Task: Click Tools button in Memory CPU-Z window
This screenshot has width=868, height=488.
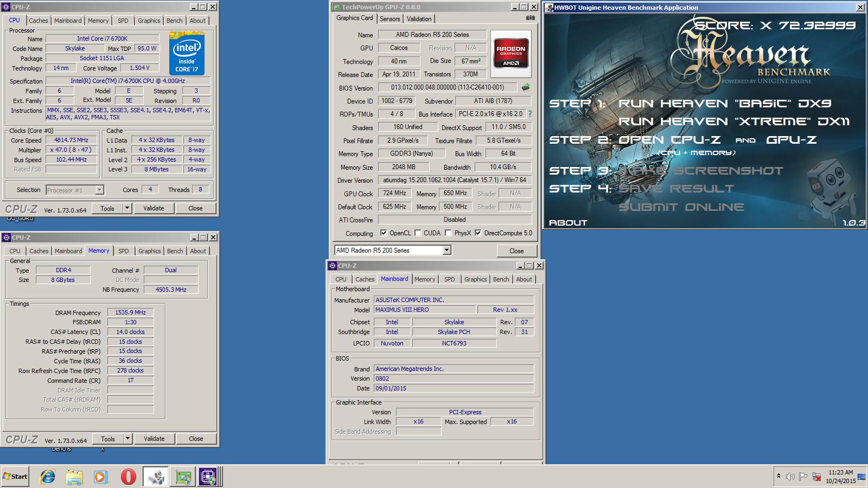Action: [108, 439]
